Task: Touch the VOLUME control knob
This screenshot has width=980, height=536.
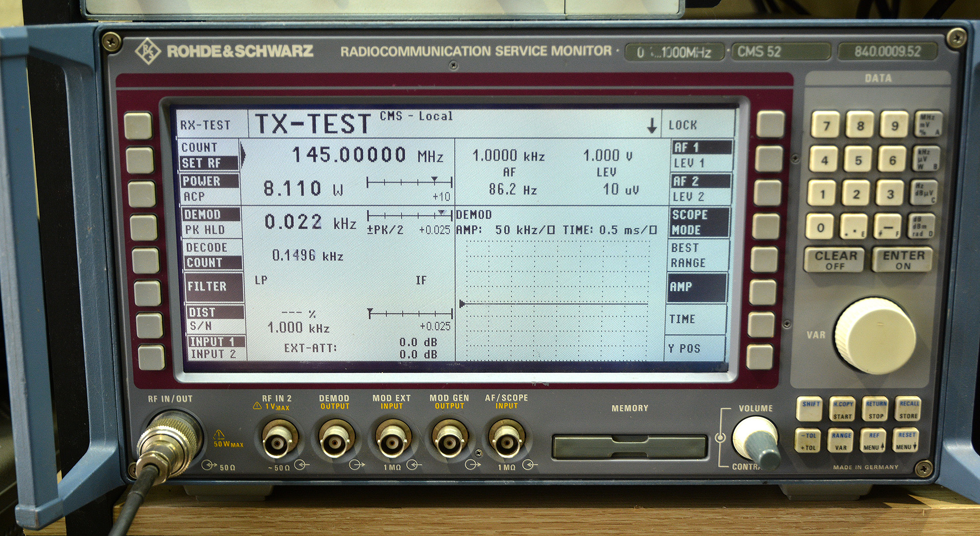Action: pos(756,438)
